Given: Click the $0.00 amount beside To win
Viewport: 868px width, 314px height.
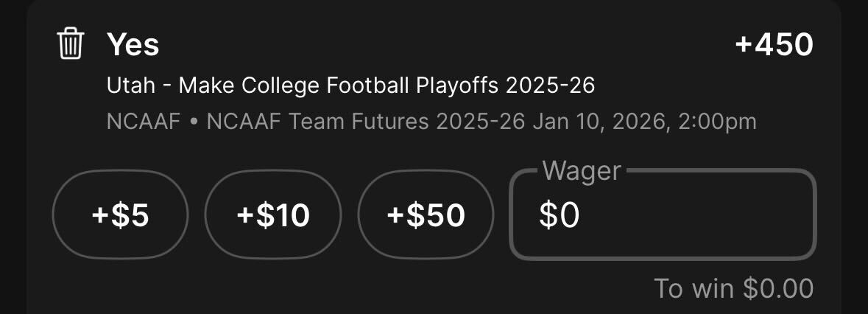Looking at the screenshot, I should (778, 288).
